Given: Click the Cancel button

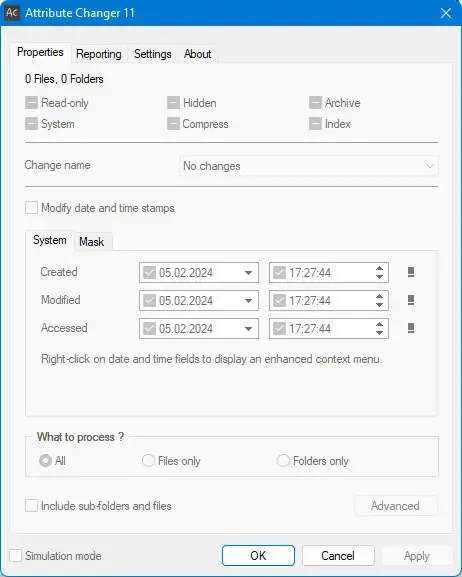Looking at the screenshot, I should click(338, 555).
